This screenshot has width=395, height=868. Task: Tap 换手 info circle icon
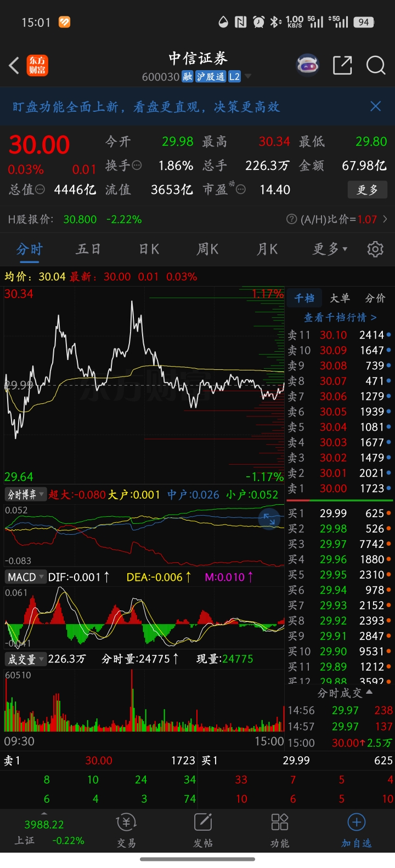137,165
